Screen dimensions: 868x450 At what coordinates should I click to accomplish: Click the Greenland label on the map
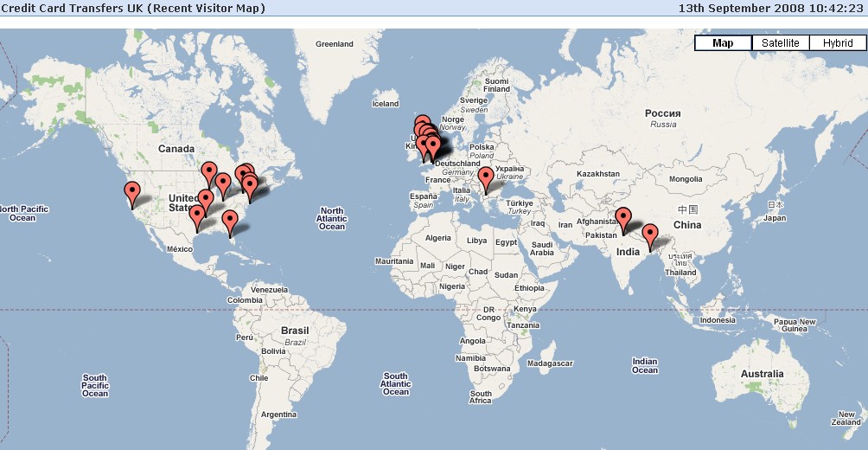click(x=335, y=44)
